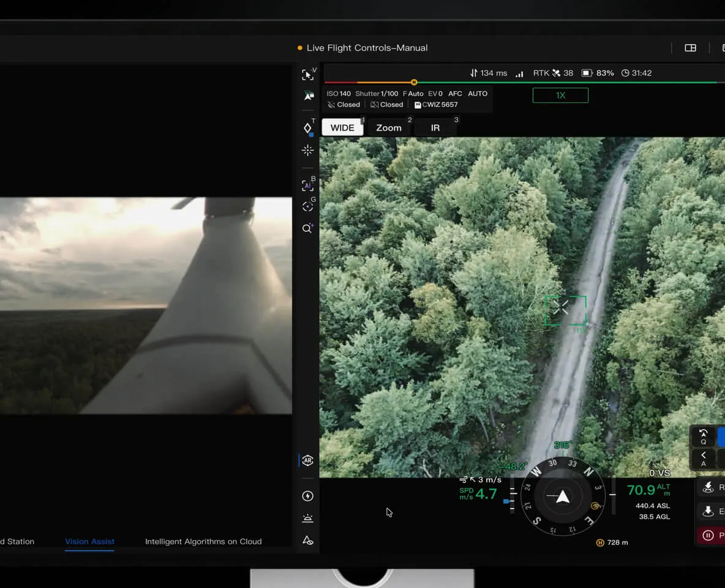
Task: Click the diamond waypoint pin icon
Action: (307, 128)
